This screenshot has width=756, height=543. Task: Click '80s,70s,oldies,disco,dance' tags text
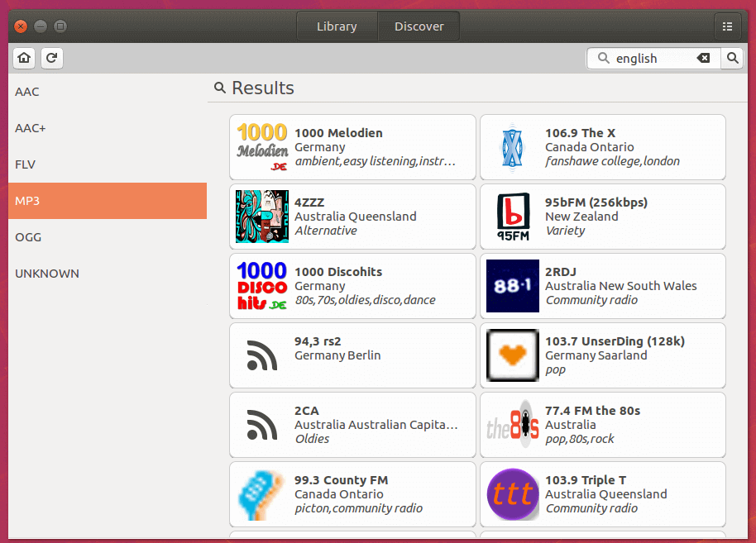[x=365, y=300]
